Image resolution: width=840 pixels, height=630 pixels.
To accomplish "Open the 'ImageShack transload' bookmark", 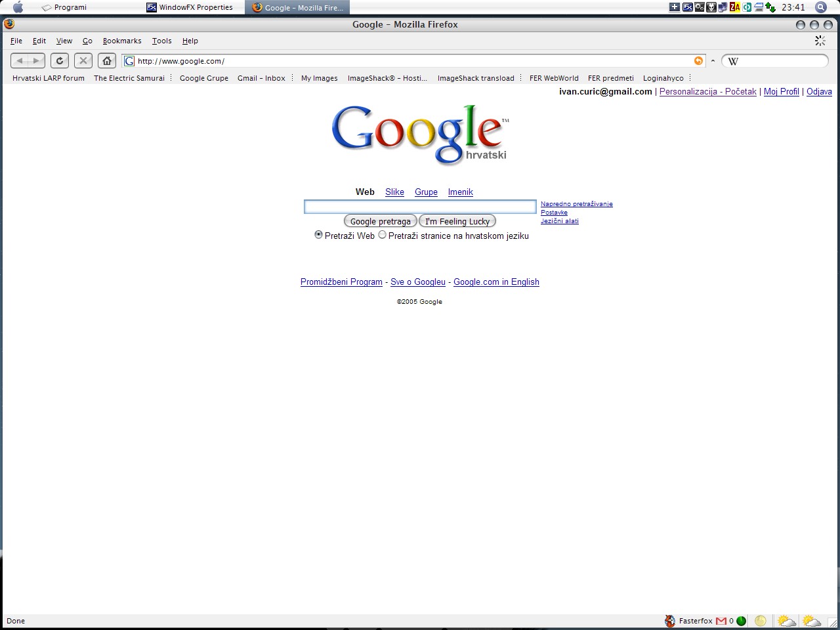I will [476, 78].
